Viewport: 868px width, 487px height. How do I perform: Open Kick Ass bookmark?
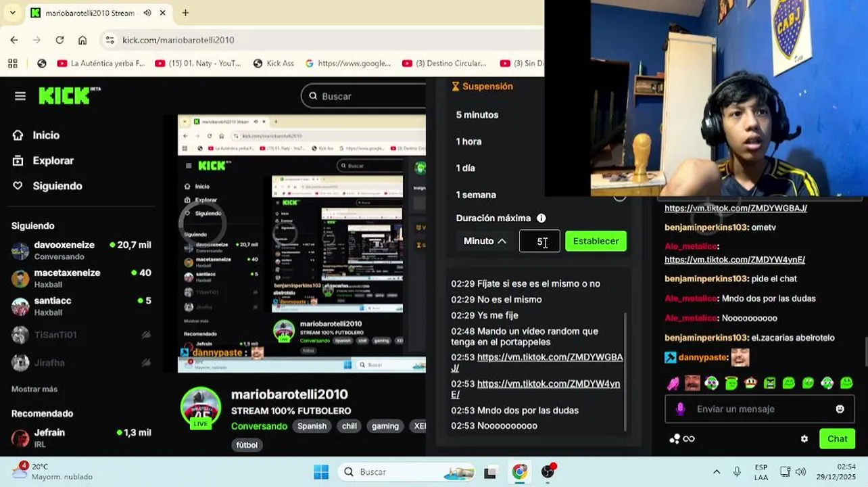click(x=274, y=63)
